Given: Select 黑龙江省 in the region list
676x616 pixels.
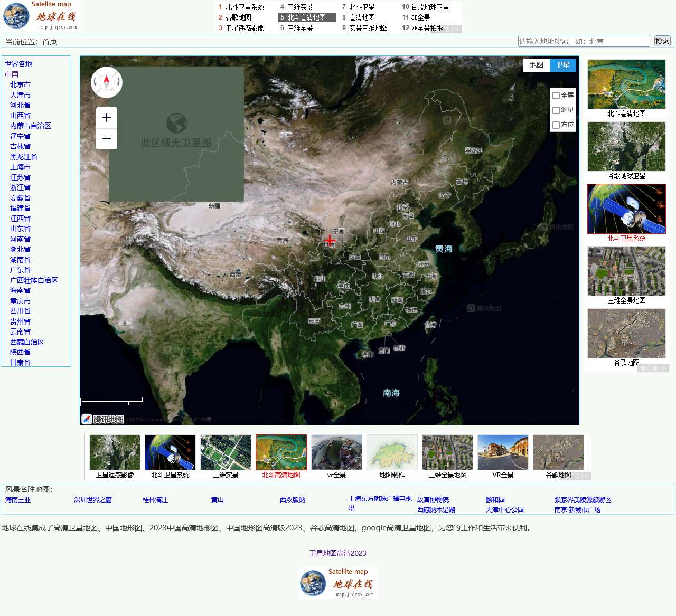Looking at the screenshot, I should [24, 157].
